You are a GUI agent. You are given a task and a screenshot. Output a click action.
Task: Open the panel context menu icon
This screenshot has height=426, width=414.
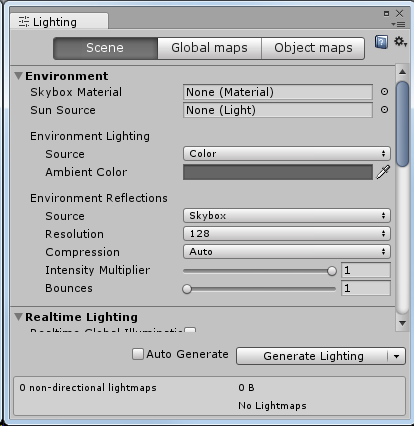(x=398, y=24)
